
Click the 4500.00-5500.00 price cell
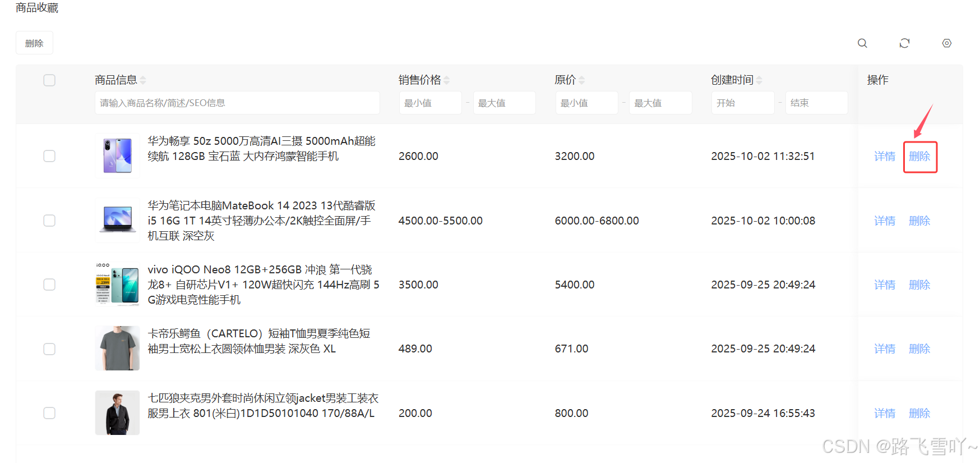(441, 221)
